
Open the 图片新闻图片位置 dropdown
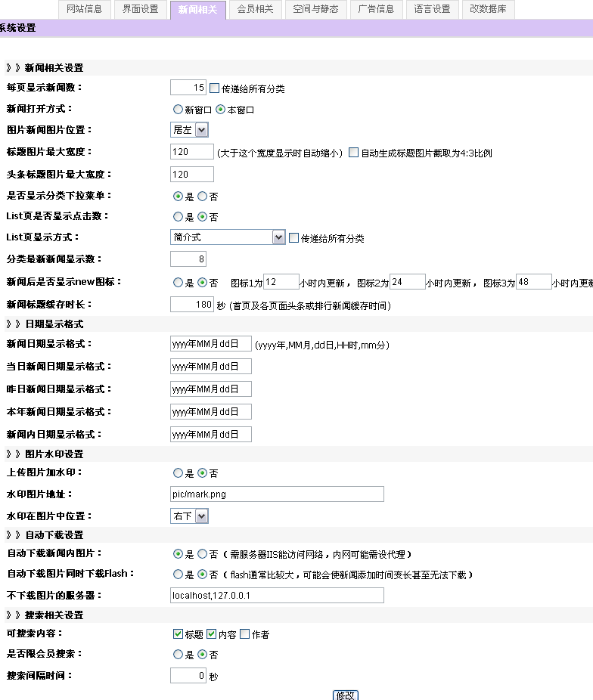click(189, 130)
